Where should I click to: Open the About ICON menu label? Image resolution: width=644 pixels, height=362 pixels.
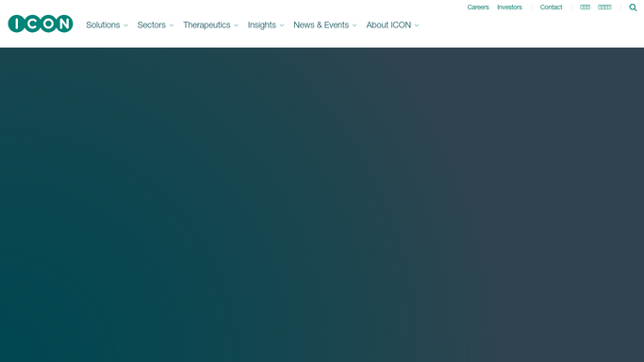click(388, 25)
